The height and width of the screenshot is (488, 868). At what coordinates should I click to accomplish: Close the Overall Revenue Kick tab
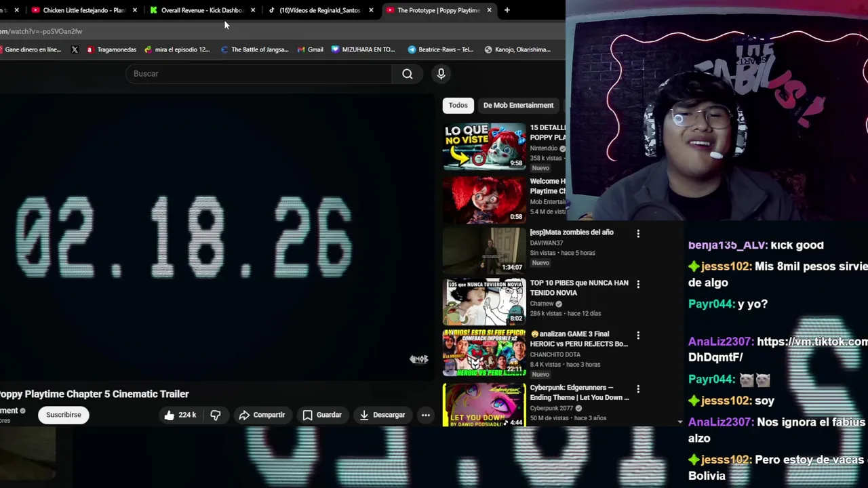(x=253, y=10)
